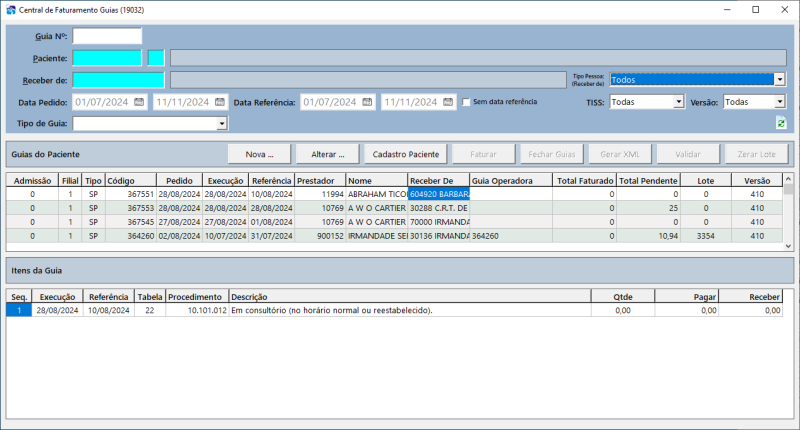Click the Guia Operadora column header
Screen dimensions: 800x430
pyautogui.click(x=511, y=181)
